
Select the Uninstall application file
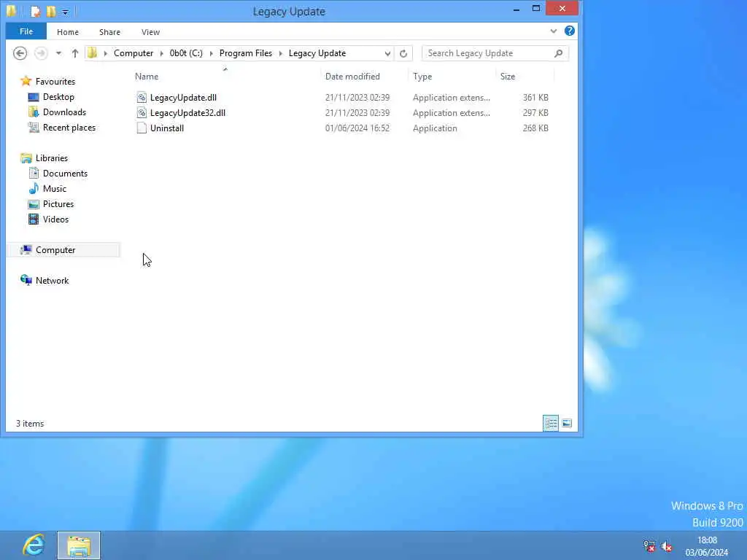[x=167, y=128]
